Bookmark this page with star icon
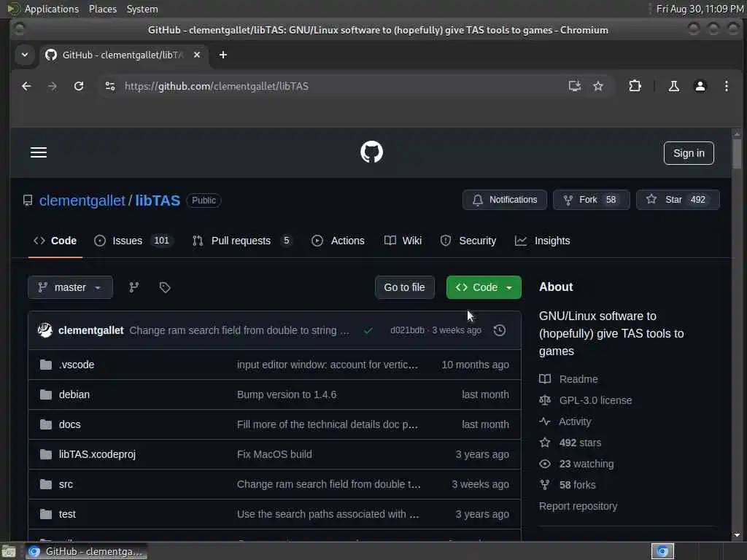The image size is (747, 560). click(598, 86)
